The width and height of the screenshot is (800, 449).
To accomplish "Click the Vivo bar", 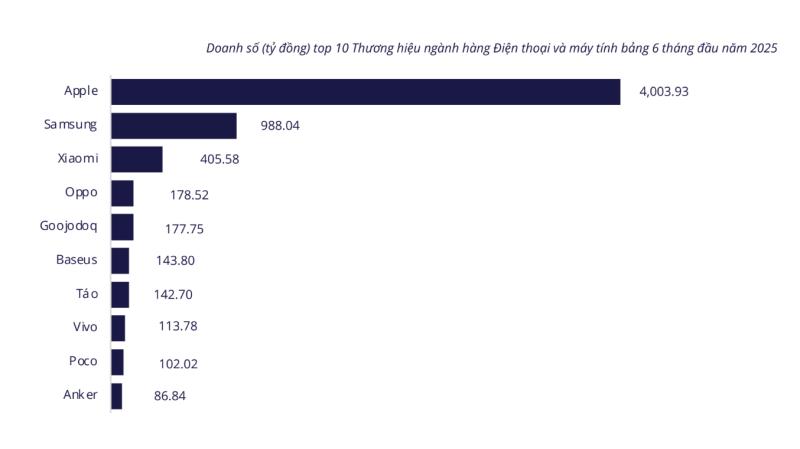I will pyautogui.click(x=118, y=328).
